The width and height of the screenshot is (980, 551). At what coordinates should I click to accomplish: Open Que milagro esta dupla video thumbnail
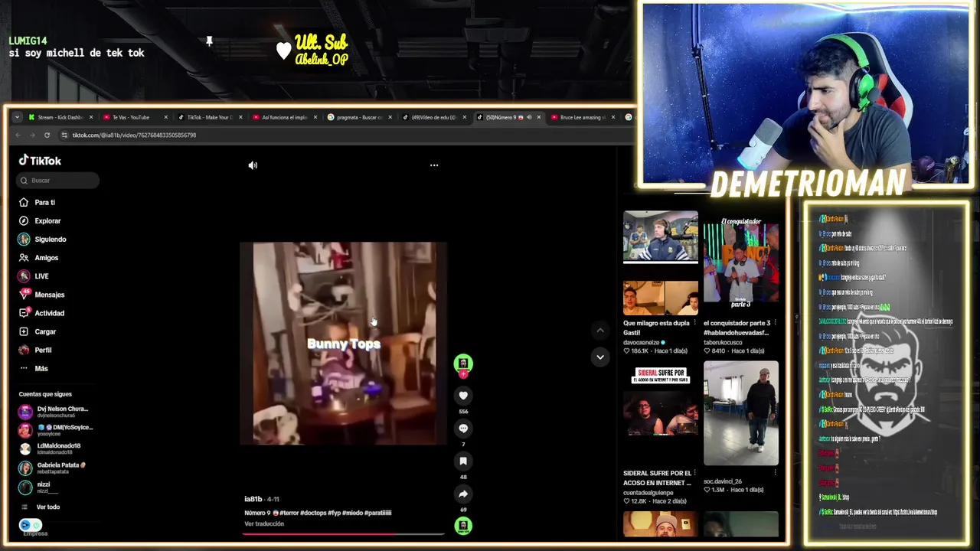[x=661, y=262]
